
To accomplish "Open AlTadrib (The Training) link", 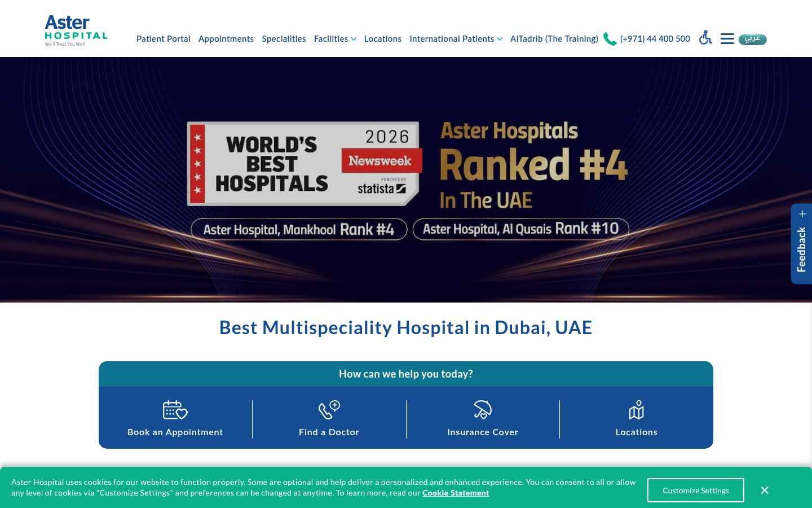I will [x=554, y=39].
